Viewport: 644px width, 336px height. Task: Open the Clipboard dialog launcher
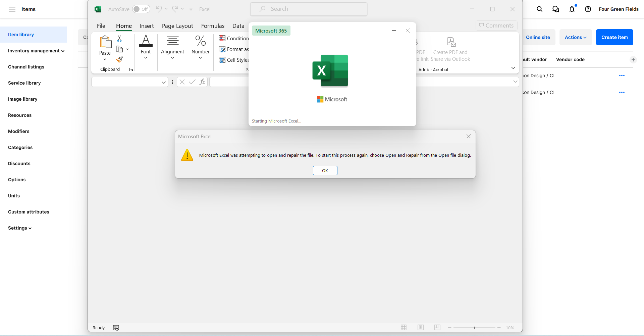131,69
